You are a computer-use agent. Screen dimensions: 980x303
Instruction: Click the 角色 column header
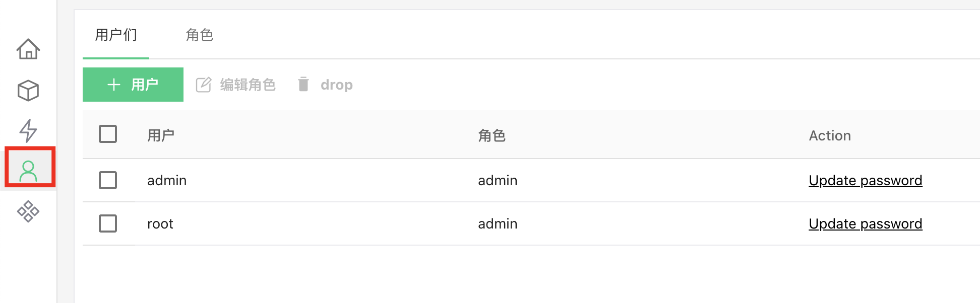tap(492, 135)
